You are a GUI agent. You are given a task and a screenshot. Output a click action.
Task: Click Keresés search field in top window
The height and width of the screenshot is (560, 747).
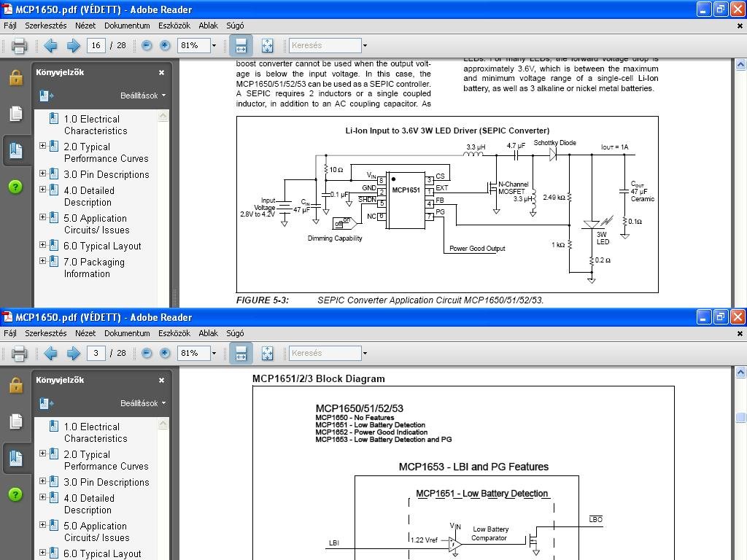coord(325,46)
